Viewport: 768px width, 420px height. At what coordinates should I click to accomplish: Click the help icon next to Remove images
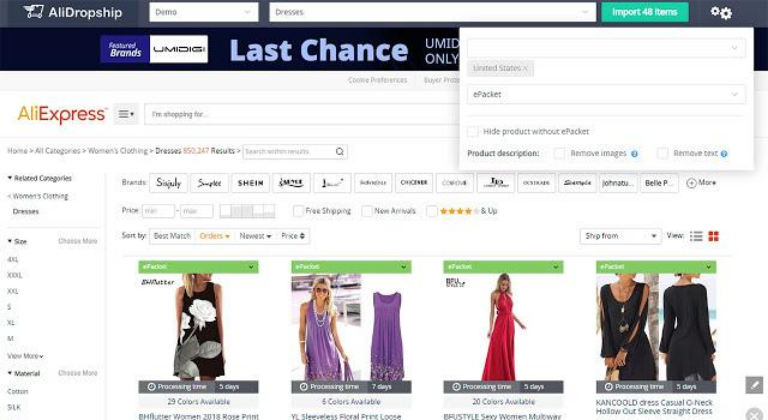click(x=635, y=154)
